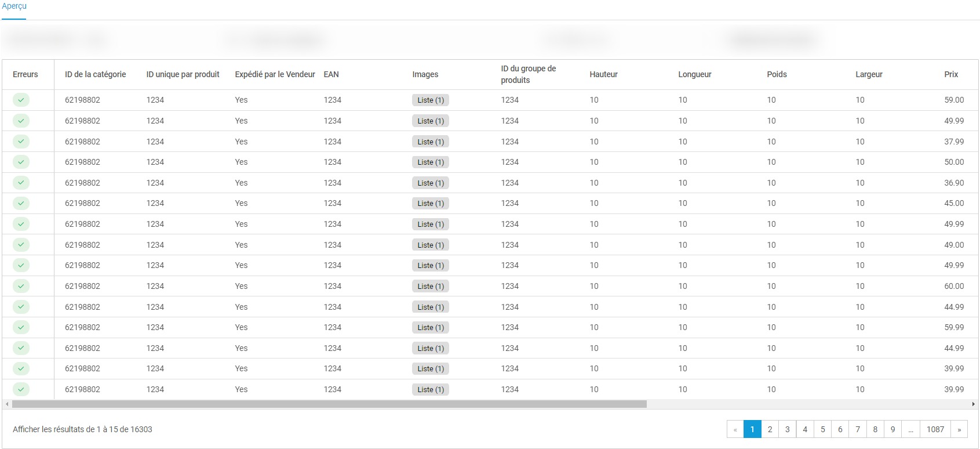The height and width of the screenshot is (449, 980).
Task: Click the price 59.00 cell
Action: (x=955, y=100)
